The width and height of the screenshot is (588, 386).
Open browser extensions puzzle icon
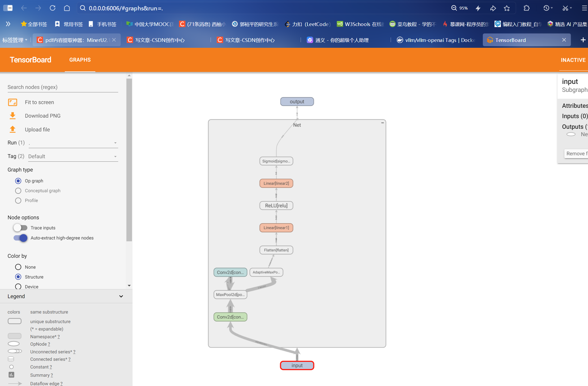coord(526,8)
